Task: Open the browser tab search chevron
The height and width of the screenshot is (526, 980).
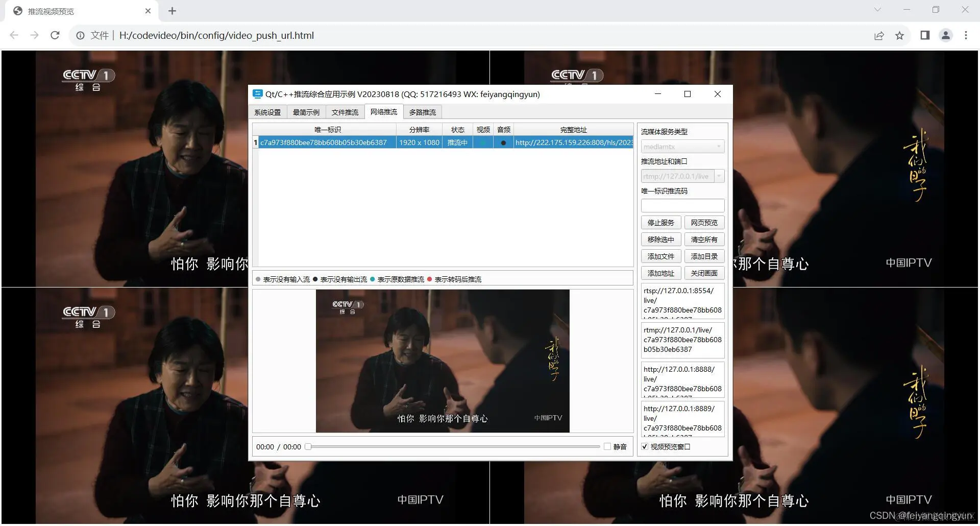Action: [x=877, y=9]
